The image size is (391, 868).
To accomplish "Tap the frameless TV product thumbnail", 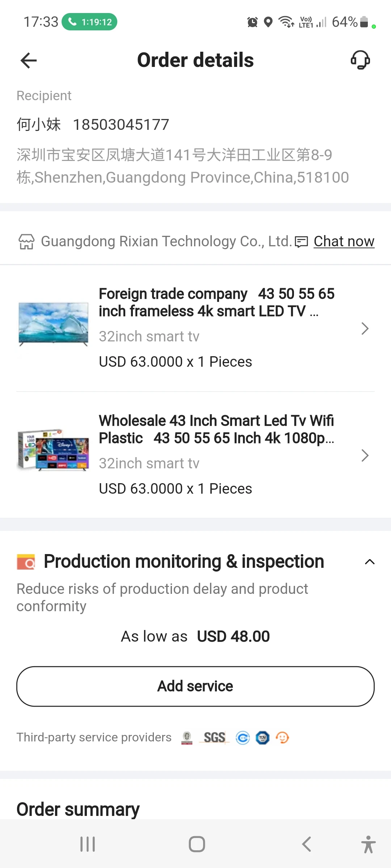I will 53,324.
